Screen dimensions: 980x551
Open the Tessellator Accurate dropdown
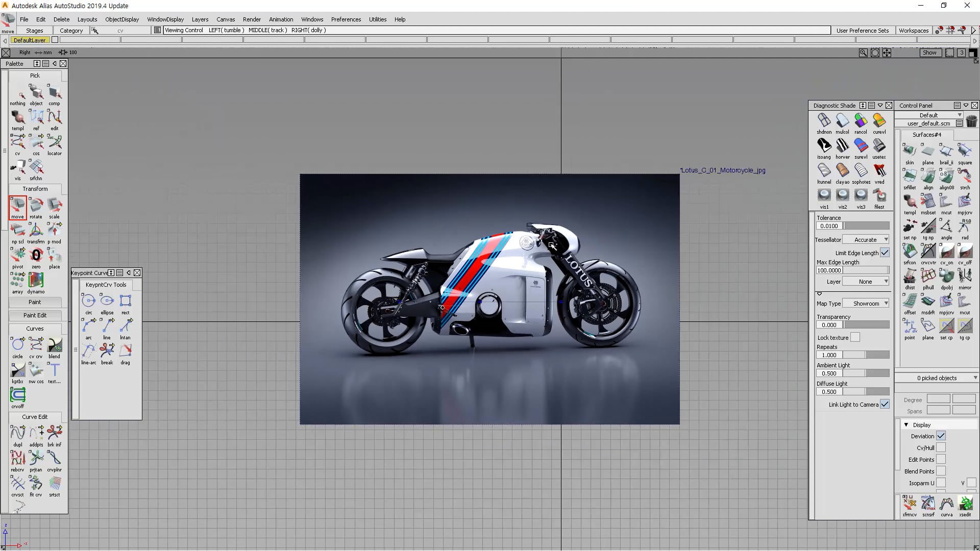click(x=865, y=239)
